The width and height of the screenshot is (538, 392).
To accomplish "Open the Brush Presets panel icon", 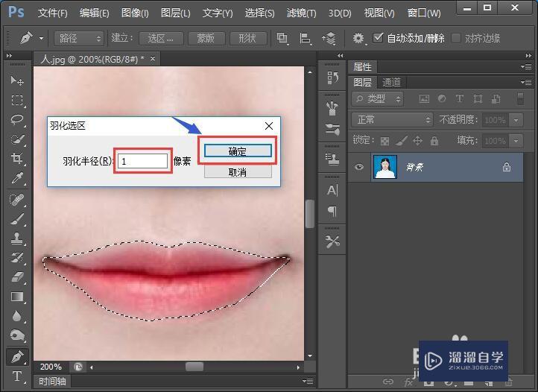I will (x=332, y=109).
